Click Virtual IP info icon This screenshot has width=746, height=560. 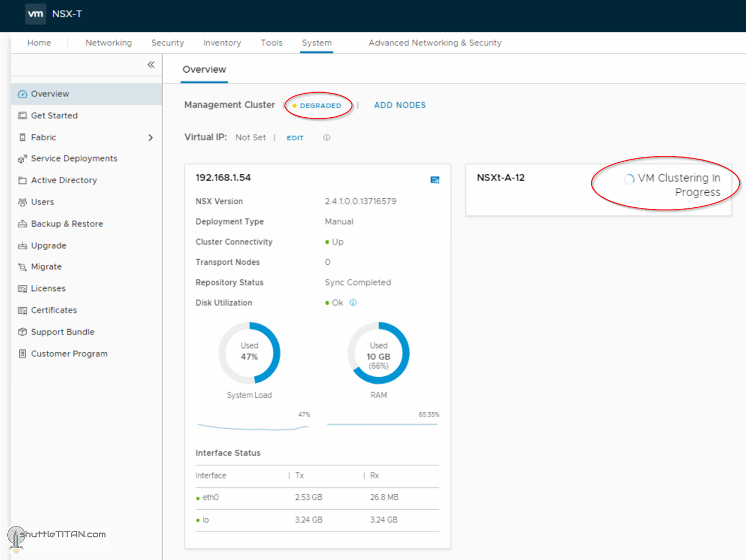(326, 138)
